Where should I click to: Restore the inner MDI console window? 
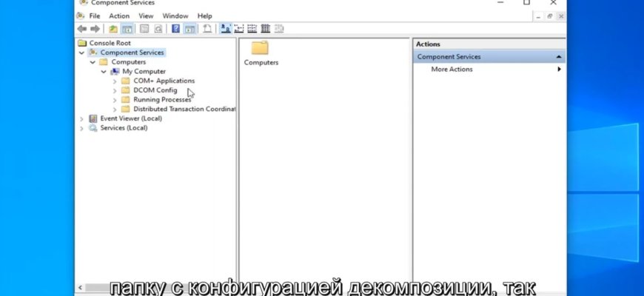point(550,16)
